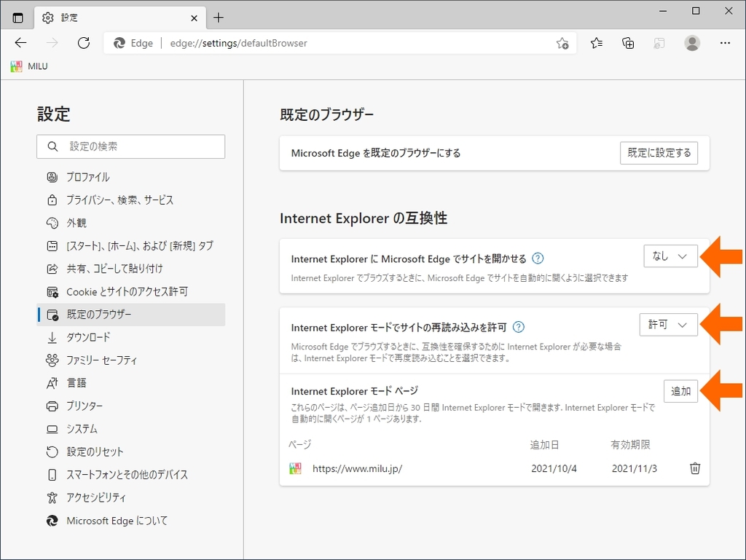Click the 追加日 column header
Screen dimensions: 746x560
click(x=544, y=445)
